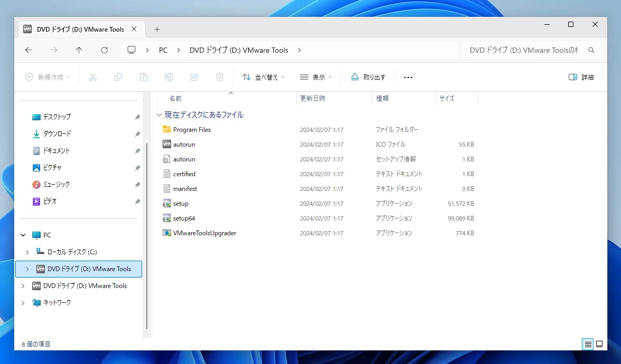Click chevron after DVD ドライブ path segment
The width and height of the screenshot is (621, 364).
299,50
